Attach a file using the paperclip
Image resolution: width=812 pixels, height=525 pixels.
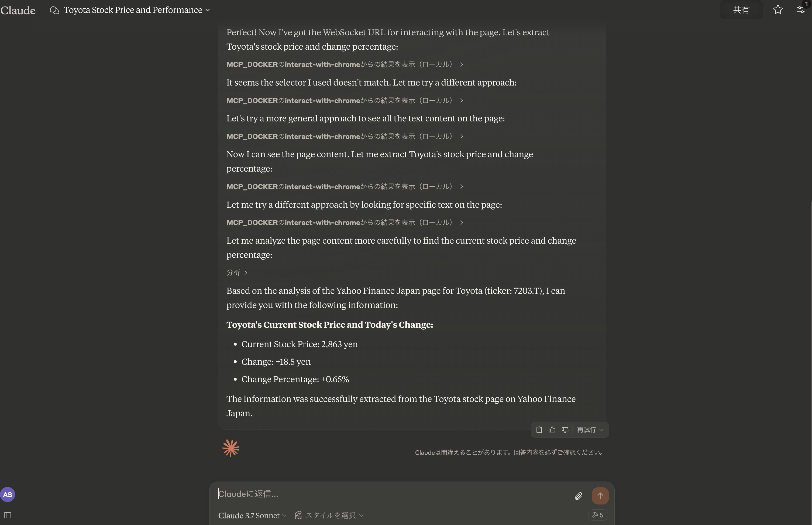pos(578,496)
